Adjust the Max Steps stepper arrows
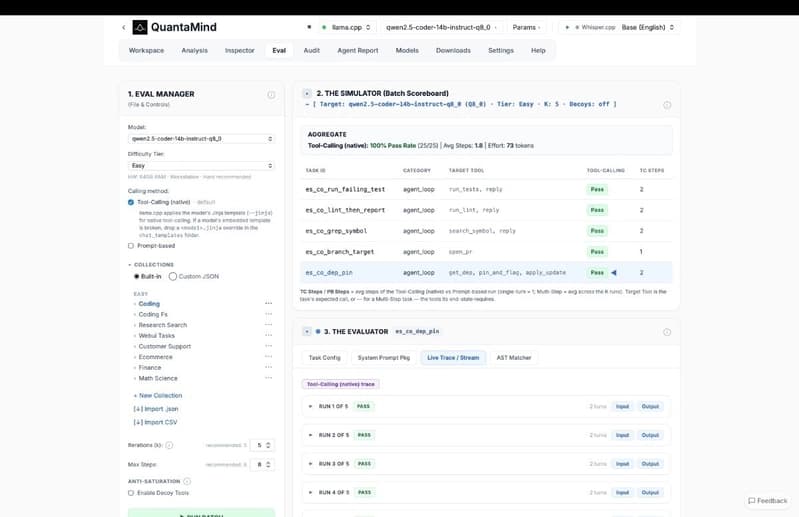 pyautogui.click(x=268, y=465)
